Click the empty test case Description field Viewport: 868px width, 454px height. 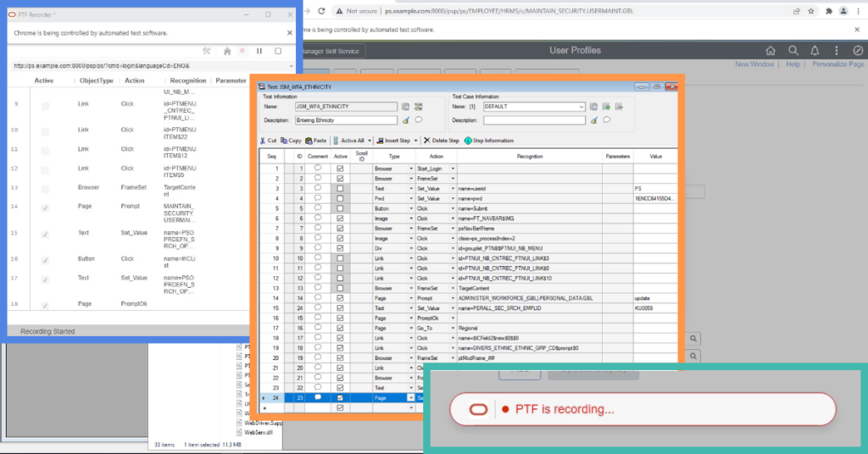pos(534,120)
